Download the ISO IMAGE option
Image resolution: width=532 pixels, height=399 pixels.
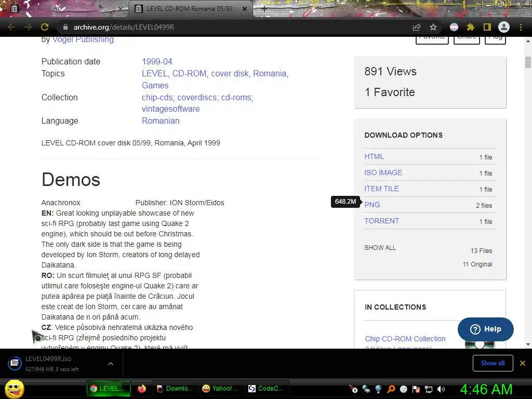coord(383,172)
